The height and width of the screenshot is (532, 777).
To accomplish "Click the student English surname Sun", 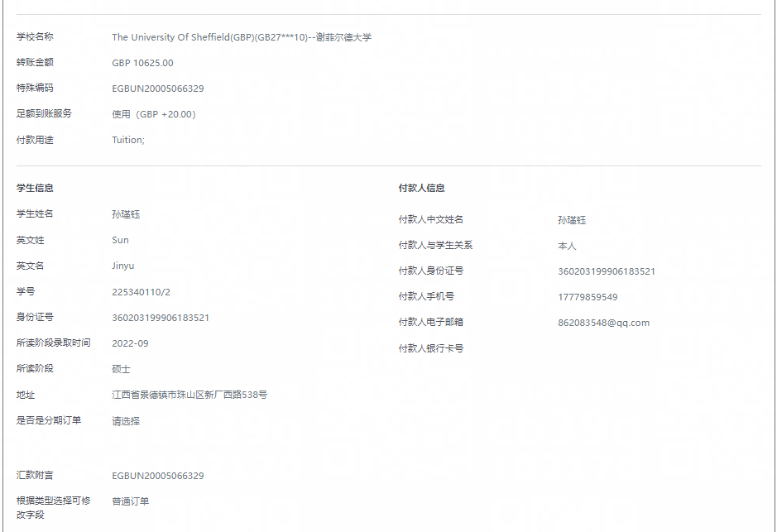I will coord(120,240).
